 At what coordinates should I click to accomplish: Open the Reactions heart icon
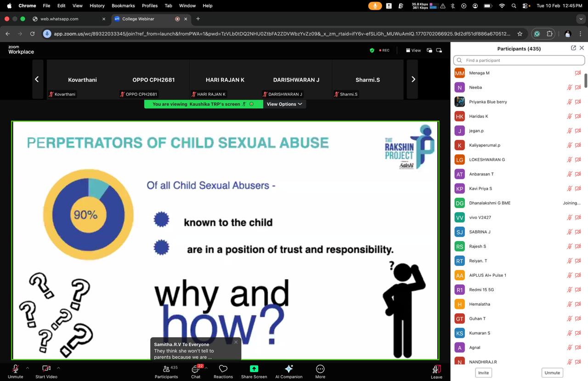pos(223,369)
